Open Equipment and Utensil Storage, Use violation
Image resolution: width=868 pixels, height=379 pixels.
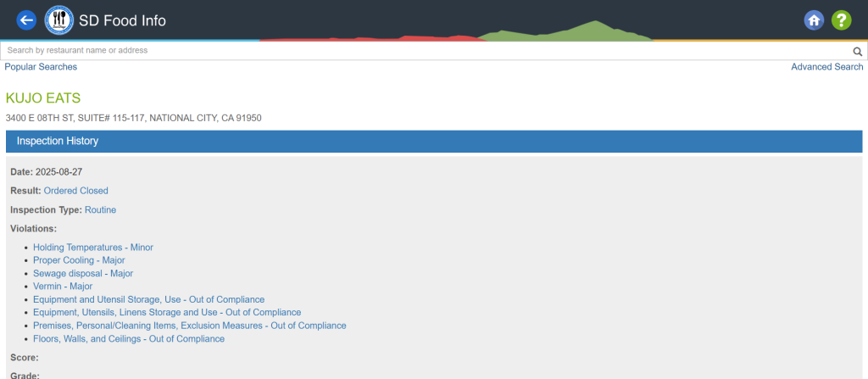(x=149, y=300)
